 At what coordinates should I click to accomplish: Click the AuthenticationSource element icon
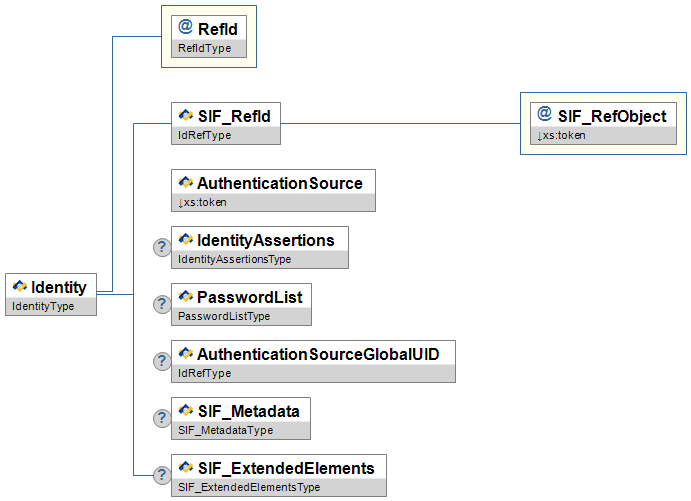[185, 183]
